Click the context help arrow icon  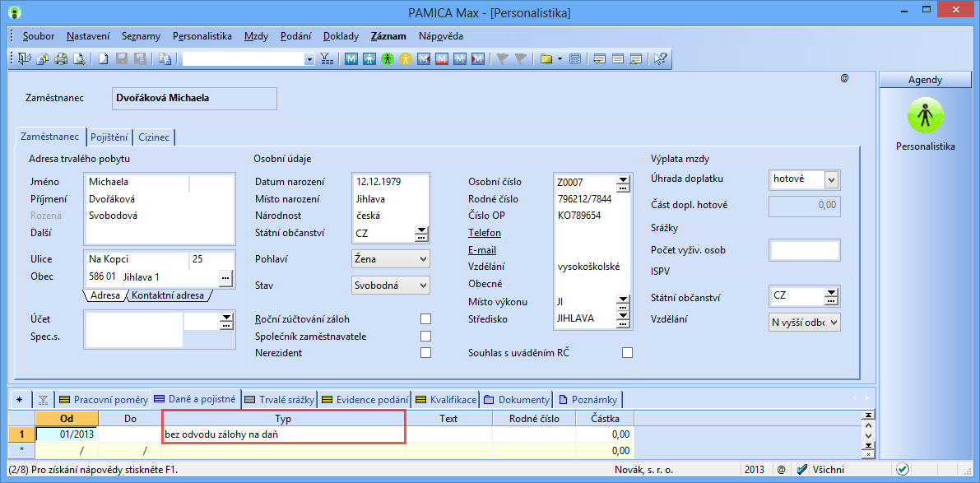pyautogui.click(x=660, y=59)
